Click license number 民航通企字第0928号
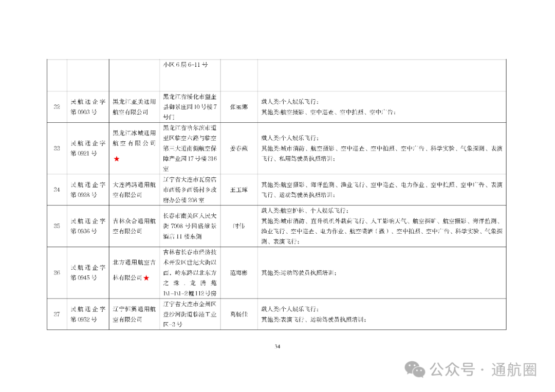The width and height of the screenshot is (555, 392). pos(88,190)
